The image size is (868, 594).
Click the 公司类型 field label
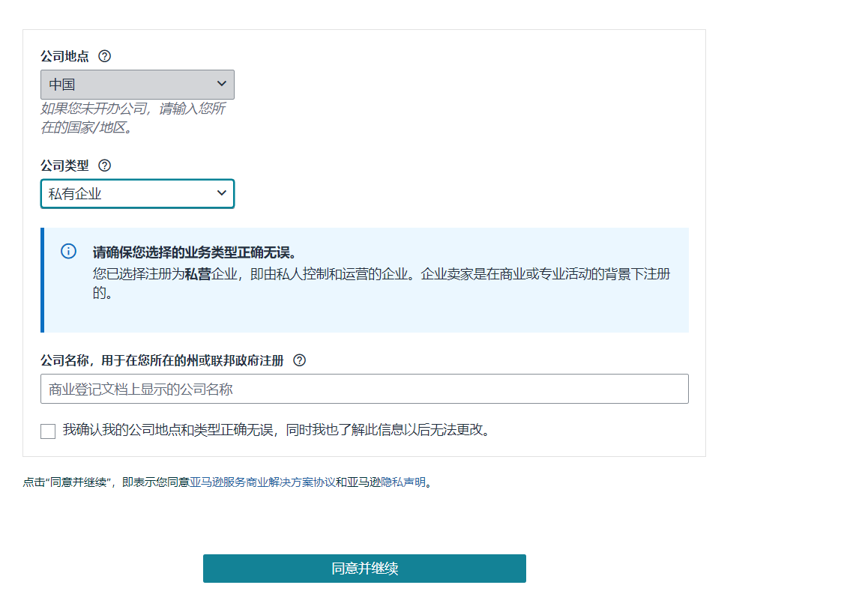point(64,166)
